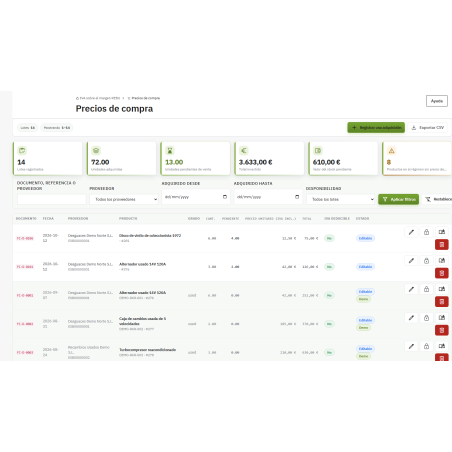Click the ESTADO column header
The height and width of the screenshot is (452, 452).
(362, 219)
